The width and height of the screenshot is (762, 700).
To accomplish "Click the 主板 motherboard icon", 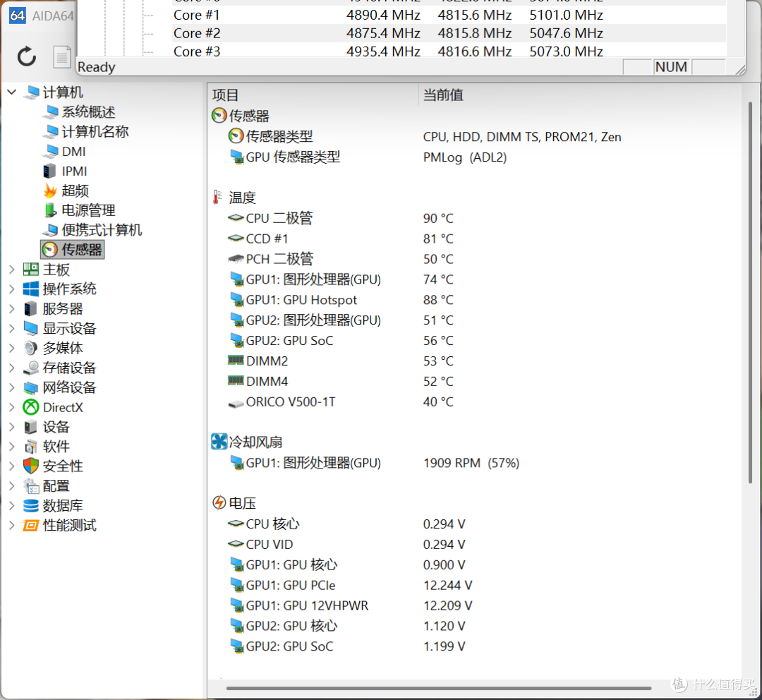I will pos(30,270).
